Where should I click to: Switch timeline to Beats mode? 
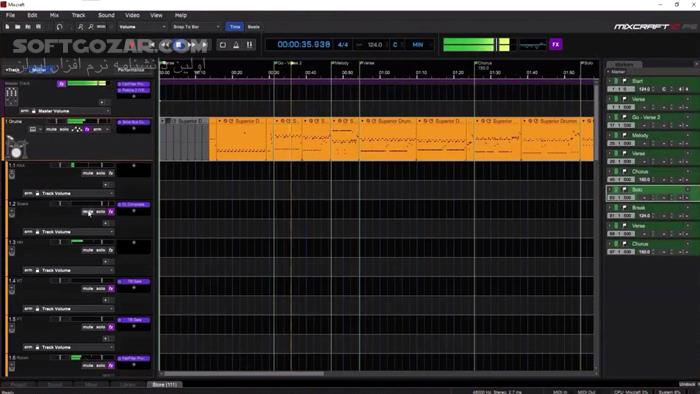click(x=254, y=27)
